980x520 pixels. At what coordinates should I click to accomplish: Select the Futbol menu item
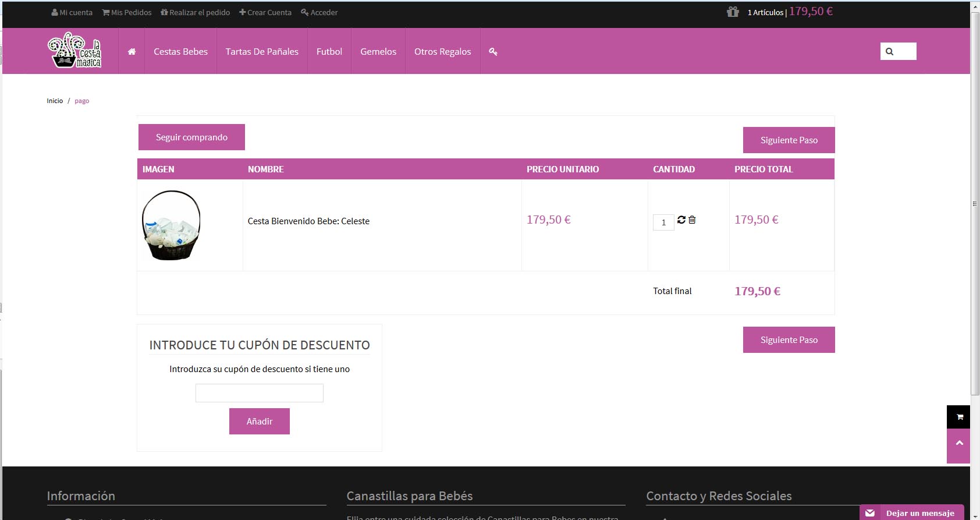pos(329,52)
